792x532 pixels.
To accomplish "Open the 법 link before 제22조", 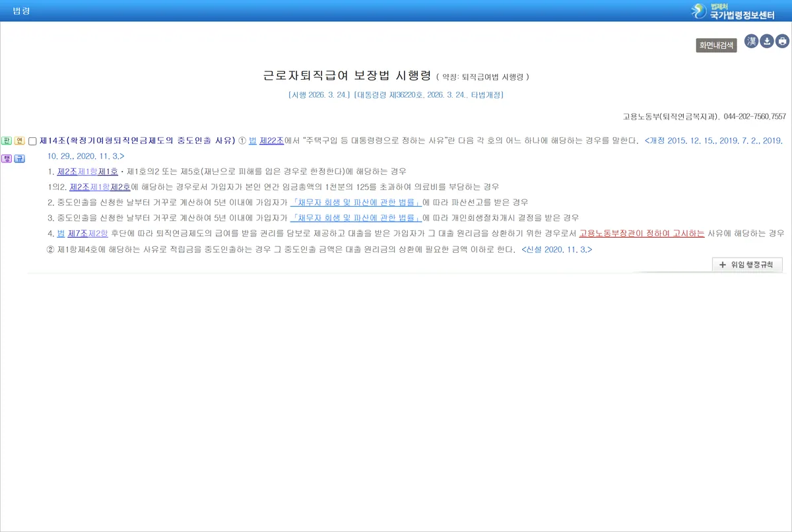I will pyautogui.click(x=252, y=141).
